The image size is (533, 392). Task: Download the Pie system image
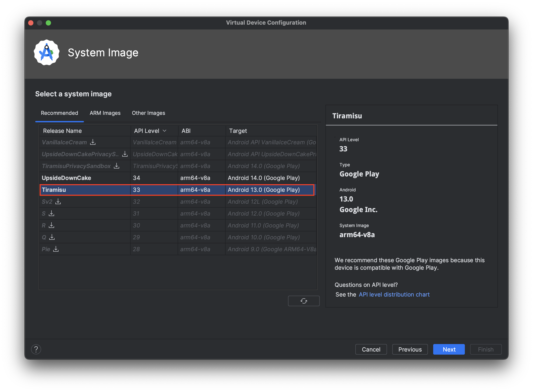pos(56,249)
